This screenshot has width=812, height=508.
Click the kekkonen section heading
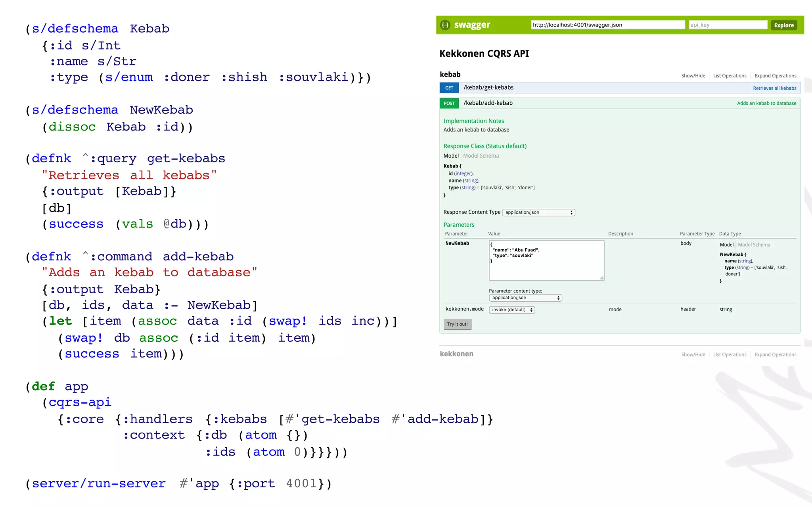[x=456, y=354]
